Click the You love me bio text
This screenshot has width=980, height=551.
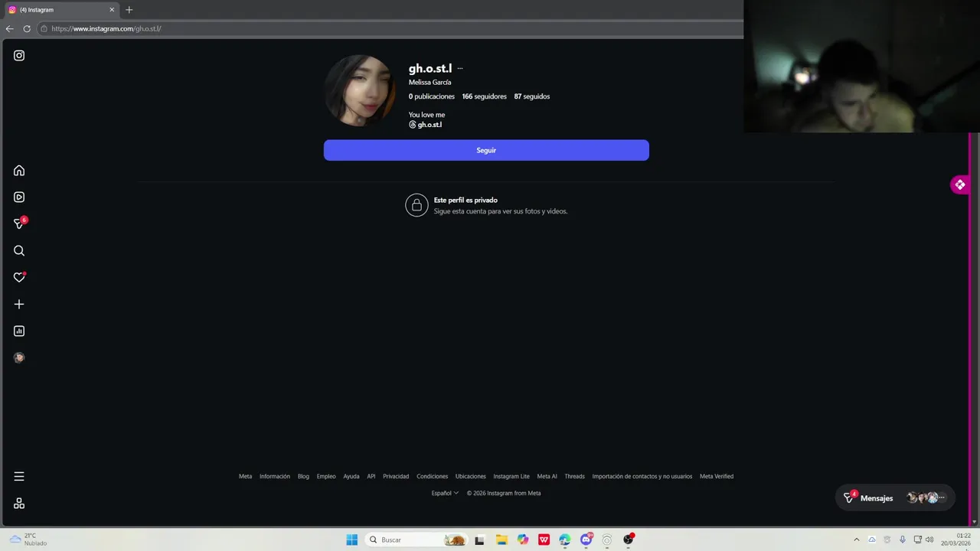(426, 115)
